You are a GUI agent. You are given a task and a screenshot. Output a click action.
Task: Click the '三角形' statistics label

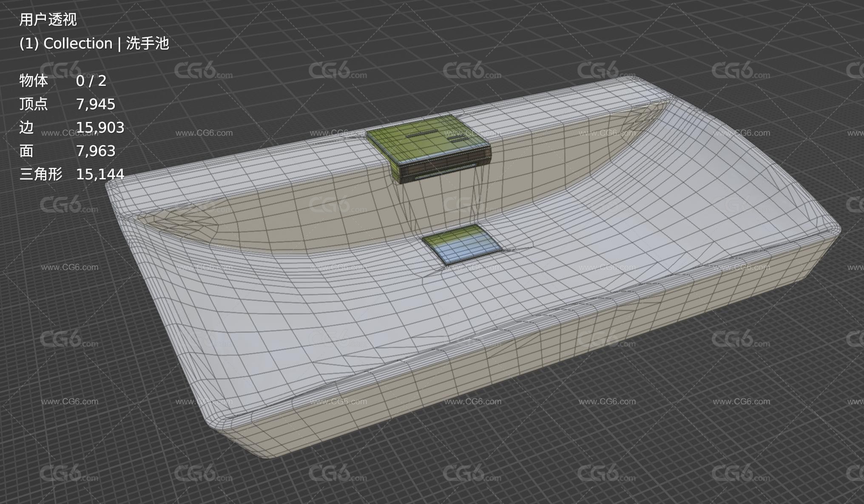coord(41,174)
